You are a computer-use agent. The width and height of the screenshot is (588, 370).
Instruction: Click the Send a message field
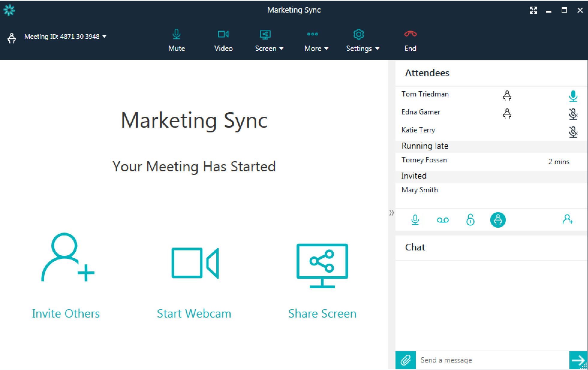(x=492, y=360)
